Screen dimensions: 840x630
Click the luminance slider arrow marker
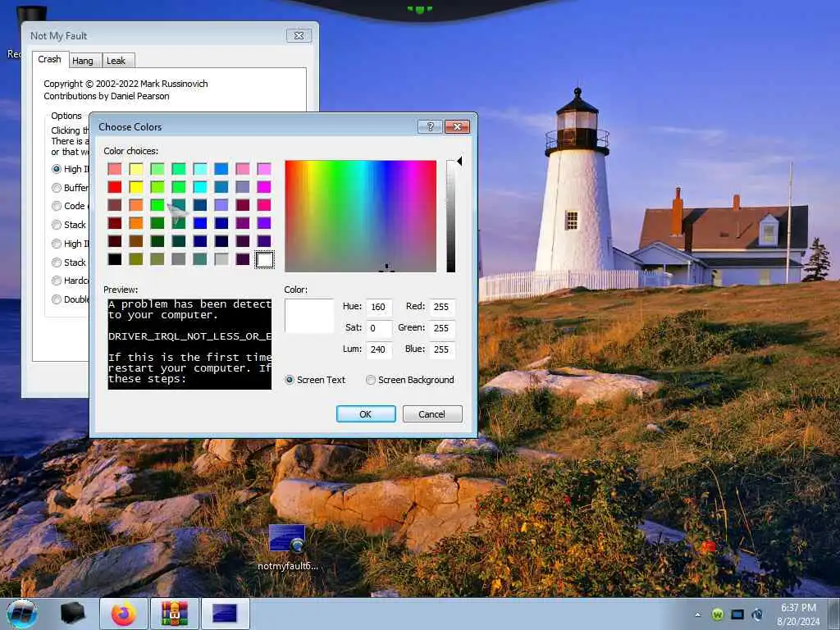tap(459, 162)
